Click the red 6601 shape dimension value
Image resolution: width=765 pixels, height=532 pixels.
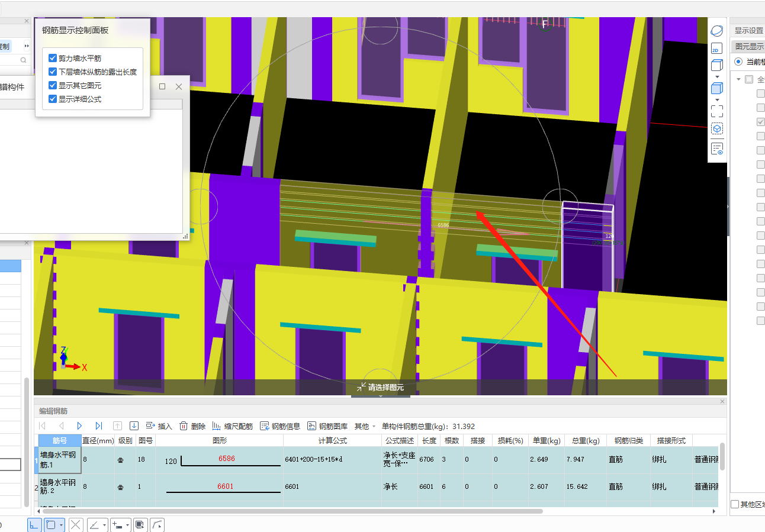(225, 486)
